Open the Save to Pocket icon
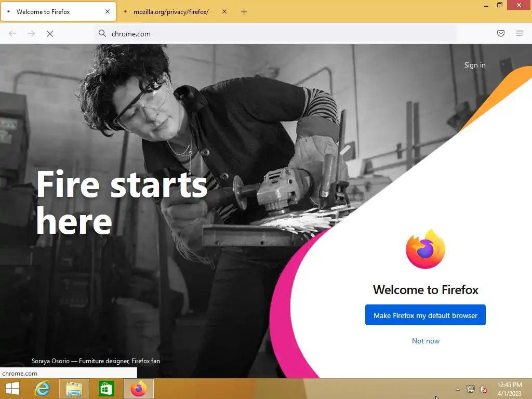The height and width of the screenshot is (399, 532). [x=500, y=33]
